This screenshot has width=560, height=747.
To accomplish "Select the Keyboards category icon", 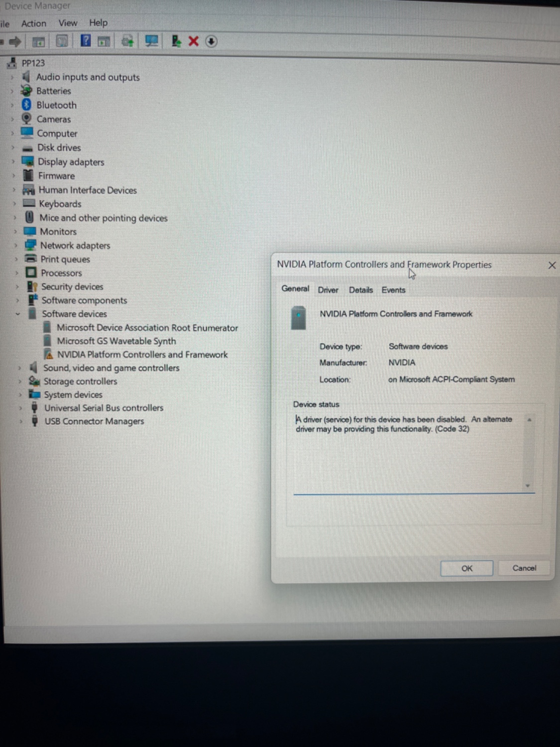I will pos(29,203).
